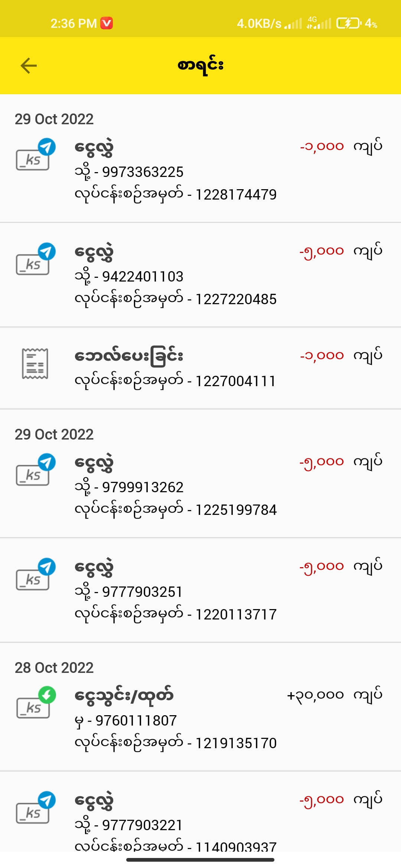Tap the +30,000 kyat amount
Viewport: 401px width, 868px height.
click(334, 695)
